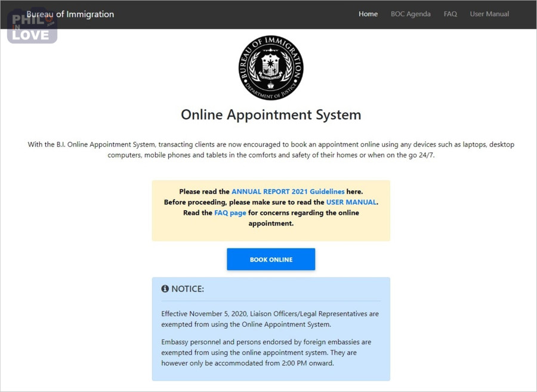Click the 'Effective November 5, 2020' notice paragraph

pyautogui.click(x=270, y=319)
